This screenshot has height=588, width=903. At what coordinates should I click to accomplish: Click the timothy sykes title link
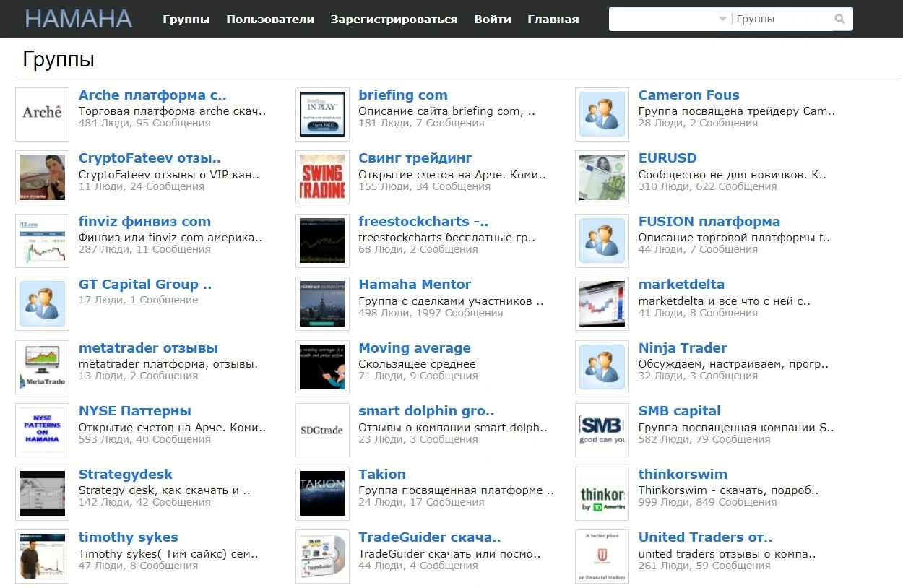(x=128, y=537)
